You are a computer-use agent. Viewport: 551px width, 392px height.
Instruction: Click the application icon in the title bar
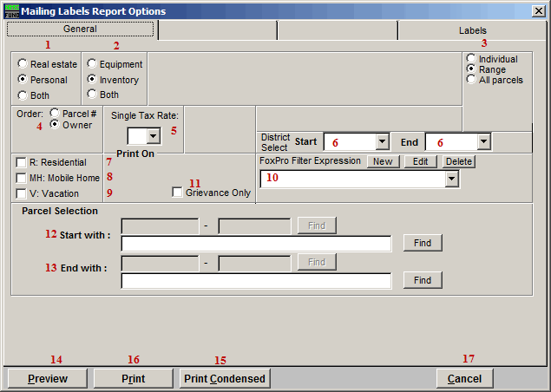12,11
